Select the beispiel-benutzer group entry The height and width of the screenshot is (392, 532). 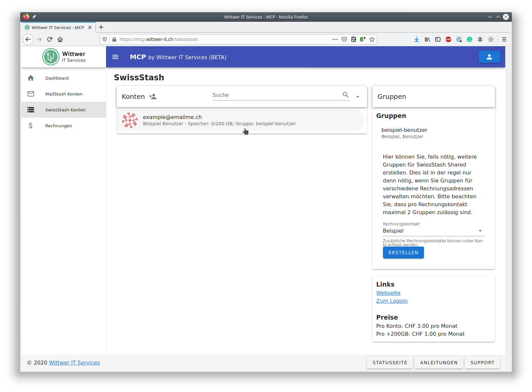point(434,133)
